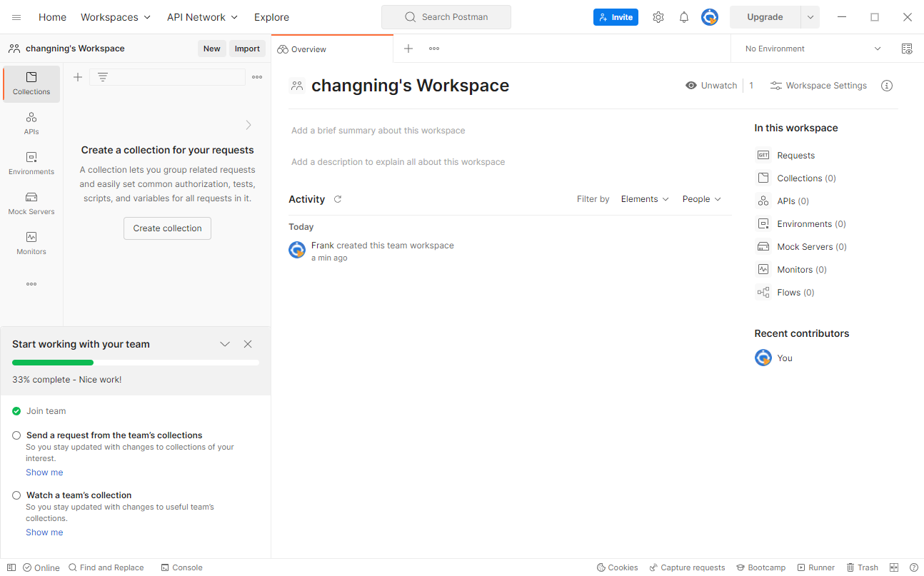Open Trash in the status bar

click(x=863, y=567)
